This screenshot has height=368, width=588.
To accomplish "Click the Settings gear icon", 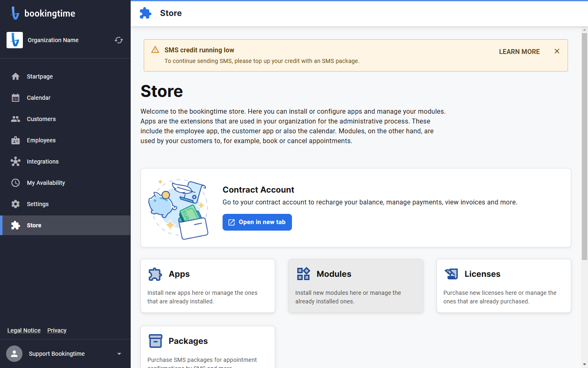I will 16,204.
